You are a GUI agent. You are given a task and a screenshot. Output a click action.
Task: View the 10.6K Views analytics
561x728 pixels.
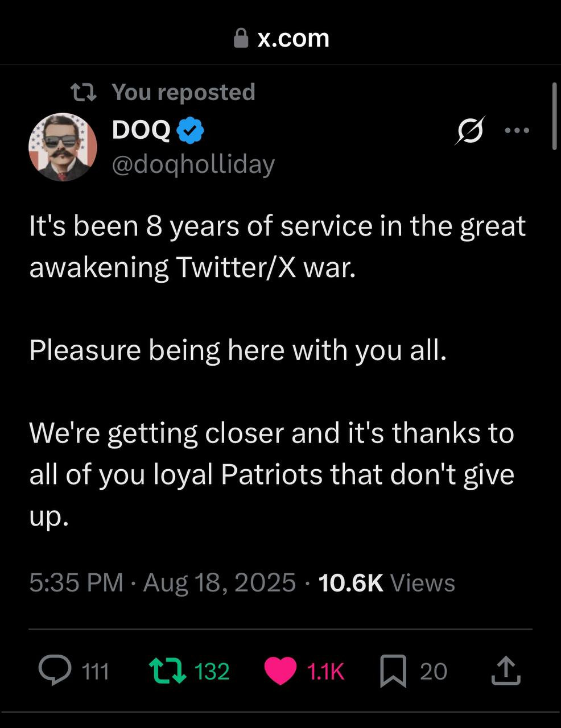pyautogui.click(x=387, y=583)
